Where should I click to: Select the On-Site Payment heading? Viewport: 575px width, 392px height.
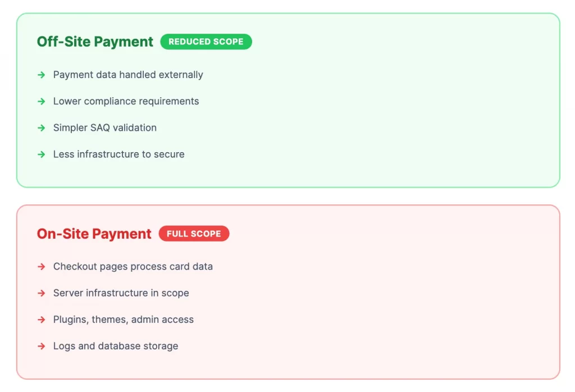(94, 234)
